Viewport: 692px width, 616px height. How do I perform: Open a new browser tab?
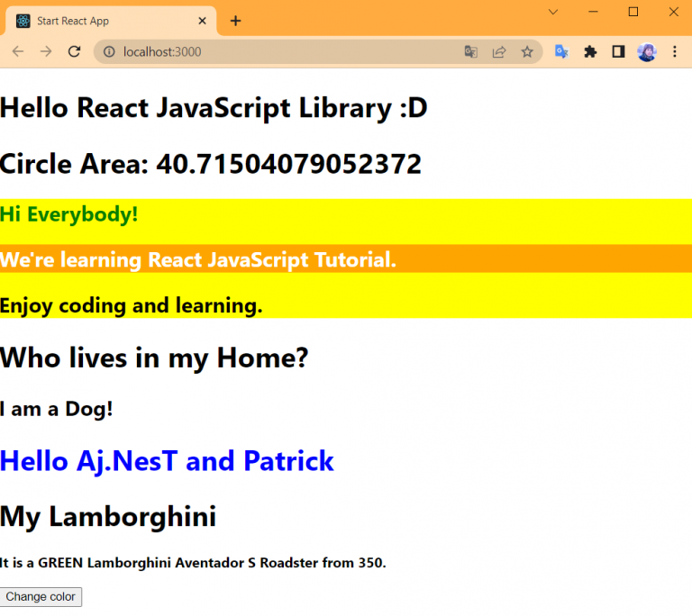pyautogui.click(x=236, y=21)
